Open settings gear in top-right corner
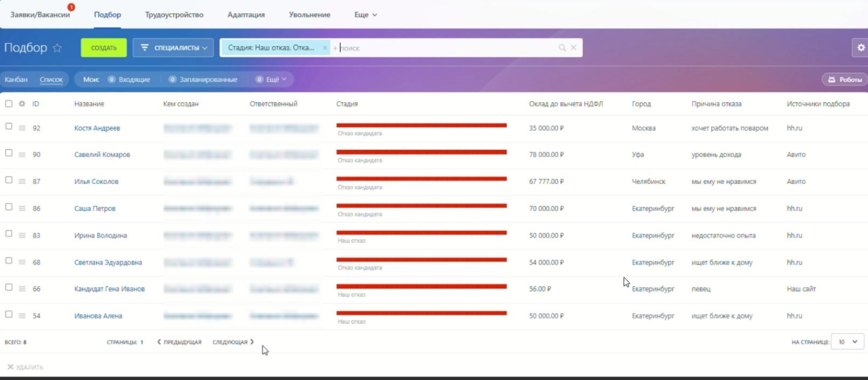 pos(860,47)
